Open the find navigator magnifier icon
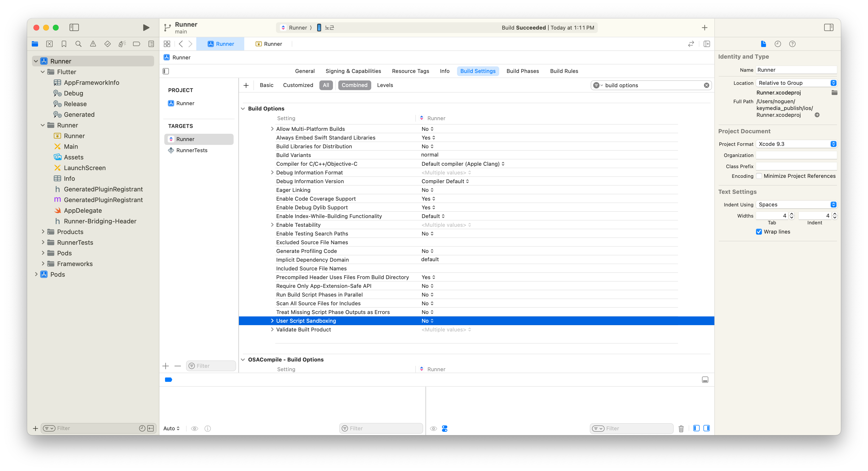This screenshot has height=471, width=868. click(x=79, y=44)
